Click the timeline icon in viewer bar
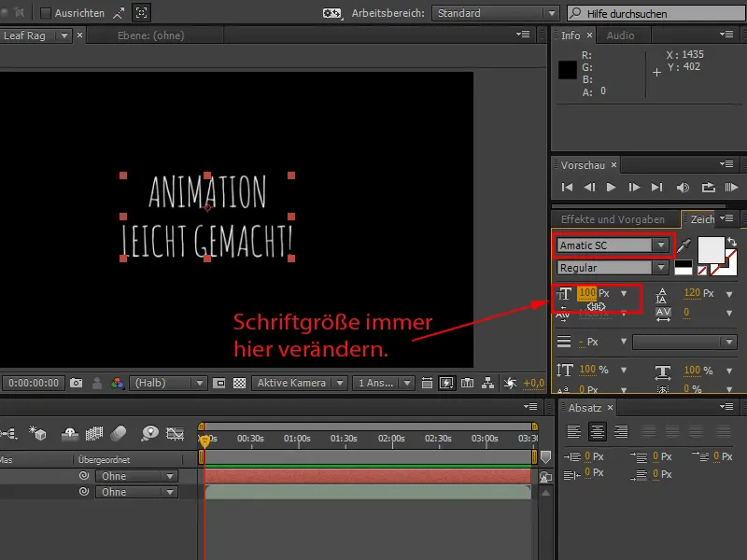Viewport: 747px width, 560px height. 468,383
